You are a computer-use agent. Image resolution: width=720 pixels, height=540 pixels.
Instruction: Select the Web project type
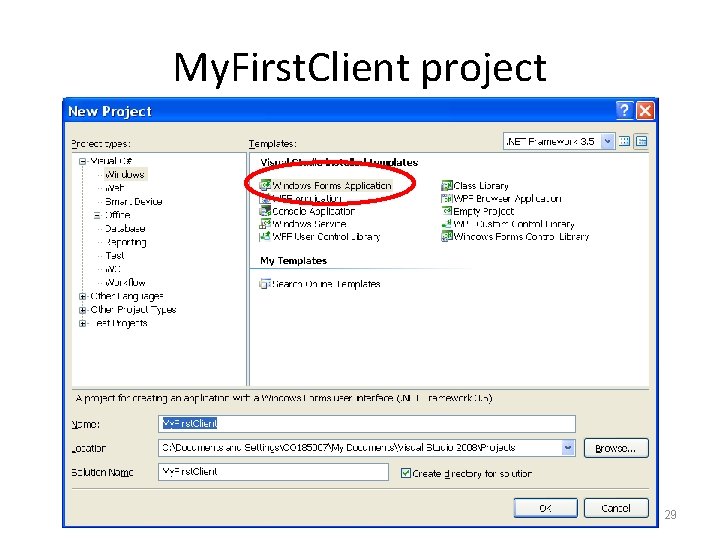click(x=115, y=188)
